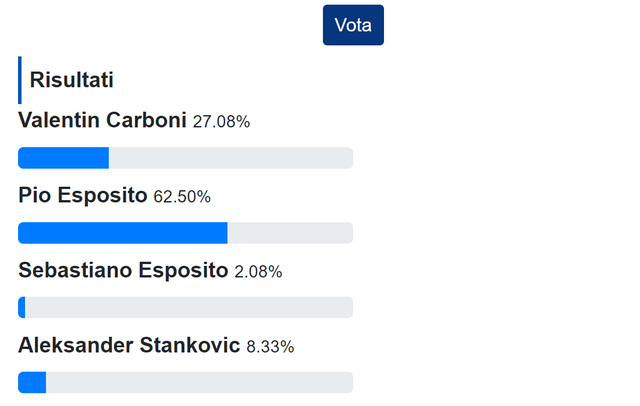Screen dimensions: 640x406
Task: Click the 2.08% percentage value
Action: (x=258, y=272)
